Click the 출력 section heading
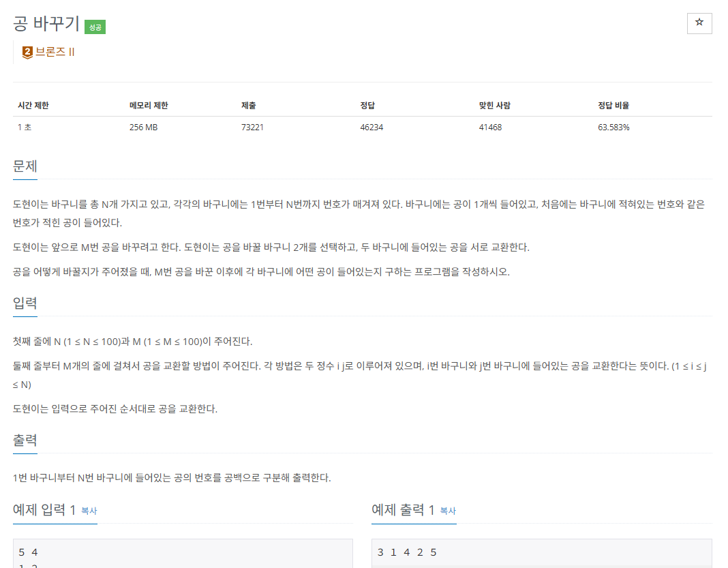This screenshot has height=568, width=728. coord(25,440)
